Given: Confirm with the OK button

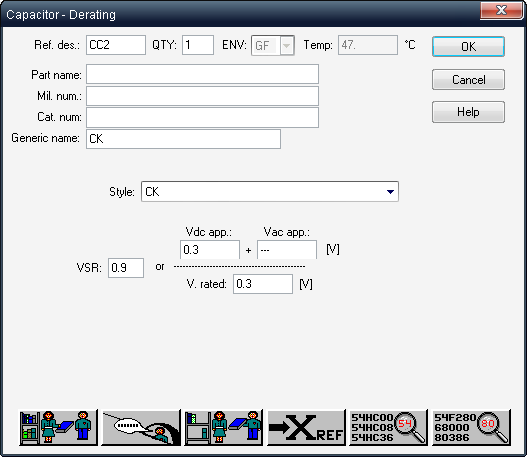Looking at the screenshot, I should tap(468, 46).
